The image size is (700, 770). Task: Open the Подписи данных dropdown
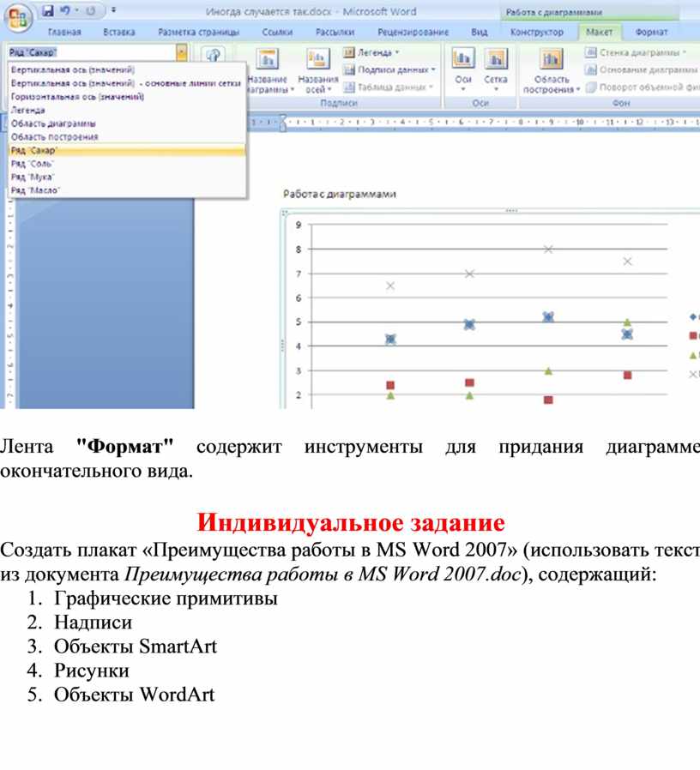click(x=389, y=69)
